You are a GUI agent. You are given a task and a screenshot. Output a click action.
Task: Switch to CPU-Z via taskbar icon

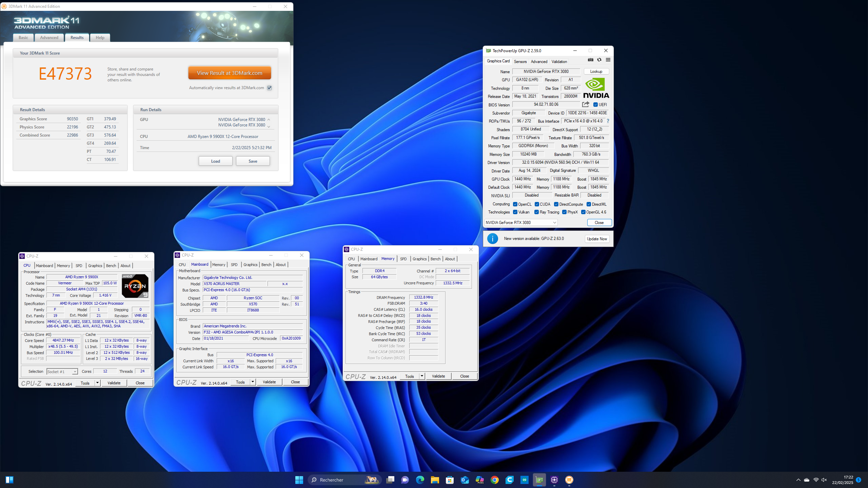[x=554, y=480]
